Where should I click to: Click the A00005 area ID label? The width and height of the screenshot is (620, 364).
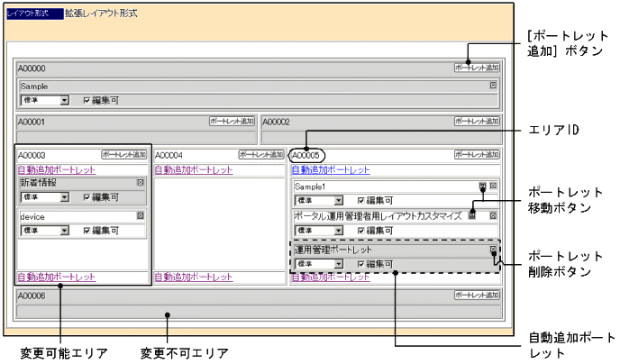click(x=305, y=155)
